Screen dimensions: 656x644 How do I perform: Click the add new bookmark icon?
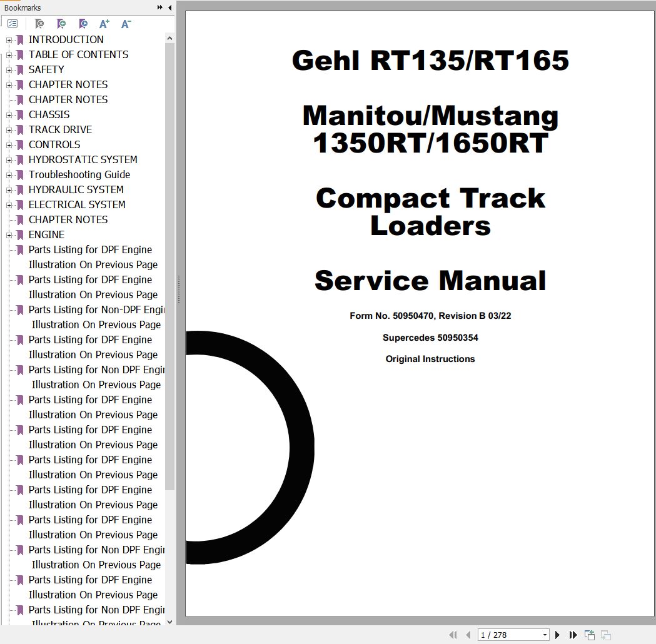click(61, 24)
